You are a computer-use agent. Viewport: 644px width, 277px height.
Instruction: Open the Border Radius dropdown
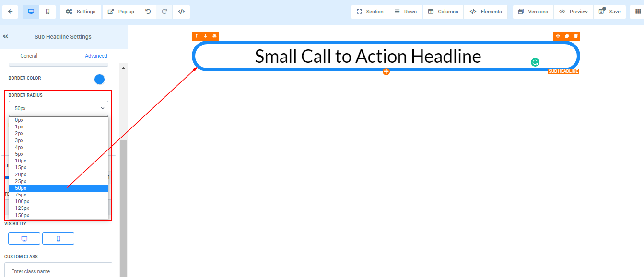[59, 108]
